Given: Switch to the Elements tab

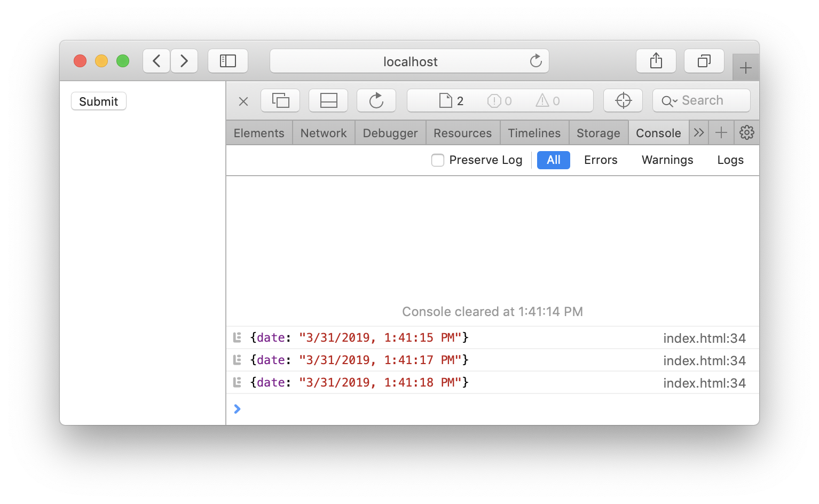Looking at the screenshot, I should (259, 133).
